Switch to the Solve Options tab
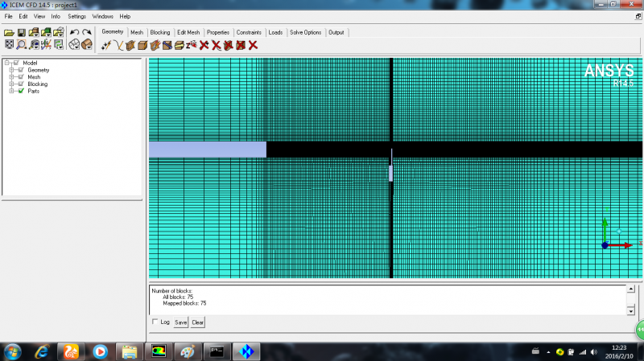Image resolution: width=644 pixels, height=361 pixels. coord(306,32)
